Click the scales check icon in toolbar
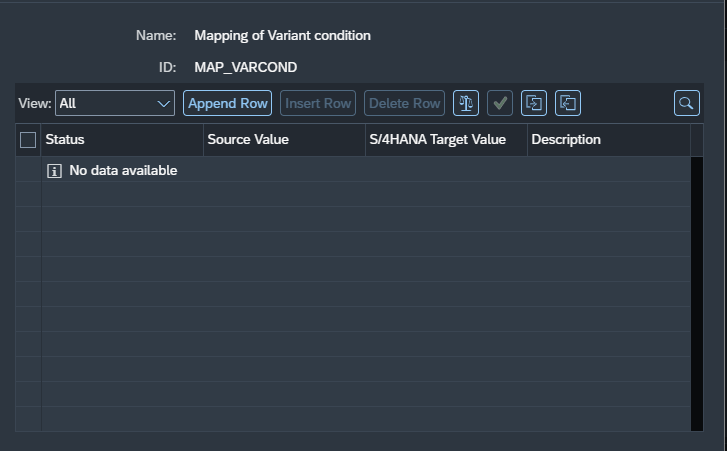The image size is (727, 451). coord(466,103)
